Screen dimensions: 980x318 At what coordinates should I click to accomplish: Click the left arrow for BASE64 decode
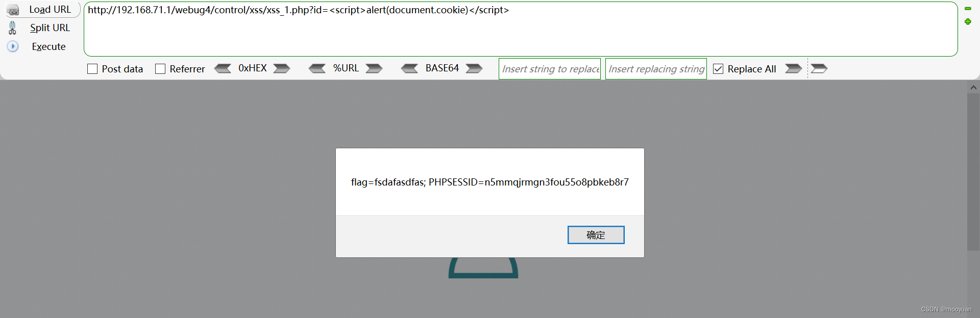click(x=409, y=68)
